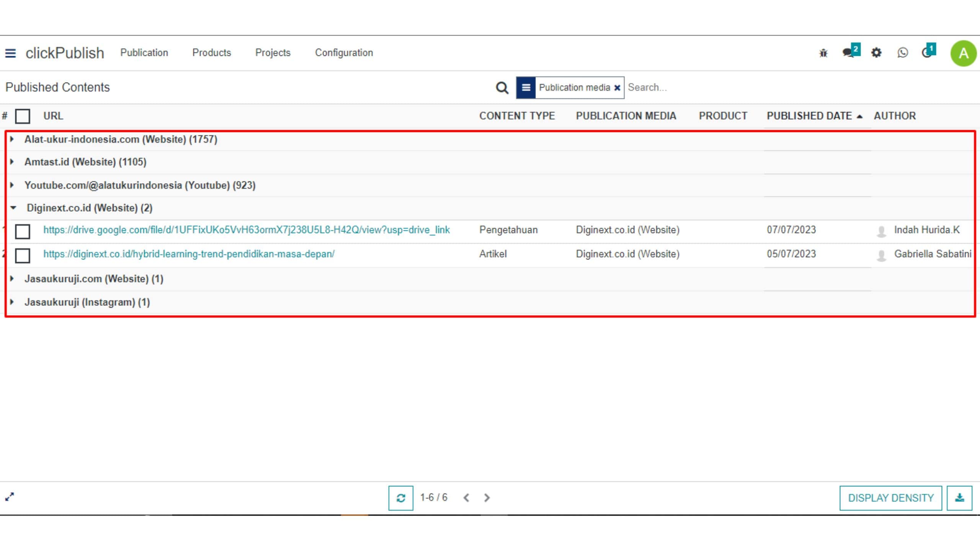This screenshot has width=980, height=551.
Task: Open the conversations icon with badge 2
Action: [x=851, y=51]
